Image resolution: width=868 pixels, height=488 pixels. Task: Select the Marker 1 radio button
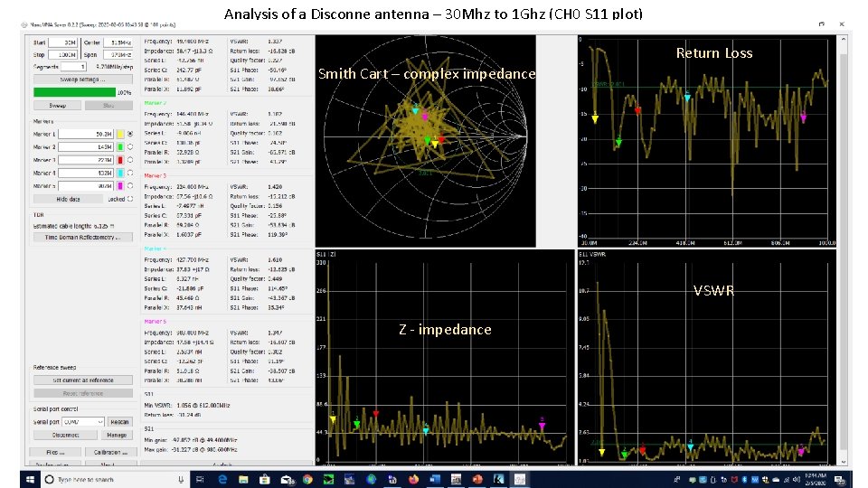[x=130, y=134]
